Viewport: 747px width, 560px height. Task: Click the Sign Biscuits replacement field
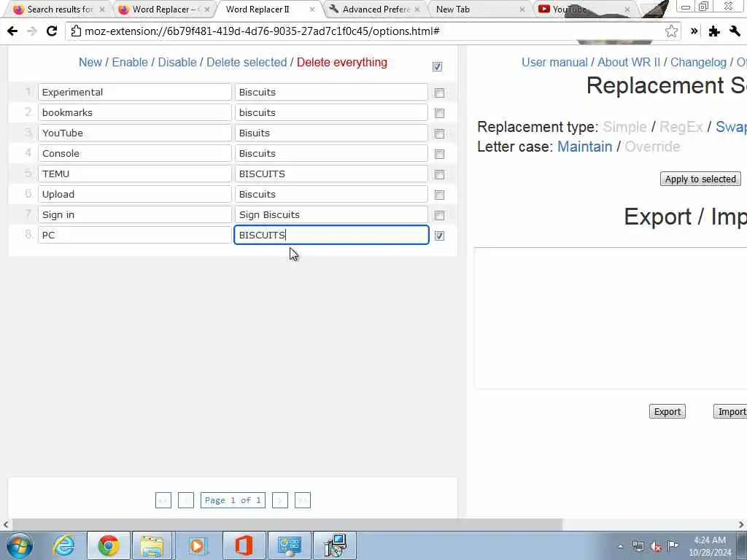pyautogui.click(x=332, y=215)
